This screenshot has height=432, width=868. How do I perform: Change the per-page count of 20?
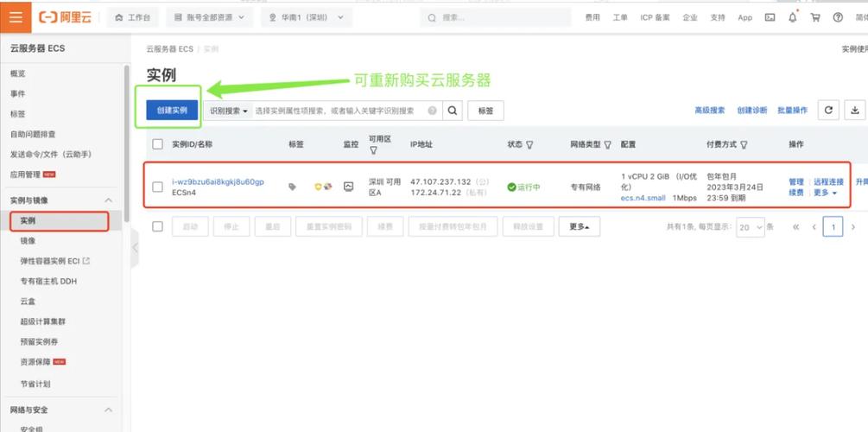tap(750, 227)
